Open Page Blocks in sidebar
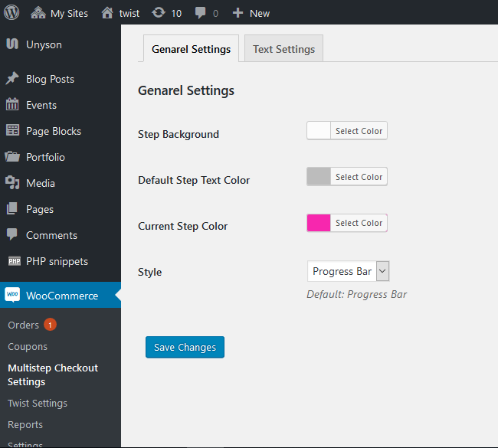This screenshot has height=448, width=498. point(53,131)
